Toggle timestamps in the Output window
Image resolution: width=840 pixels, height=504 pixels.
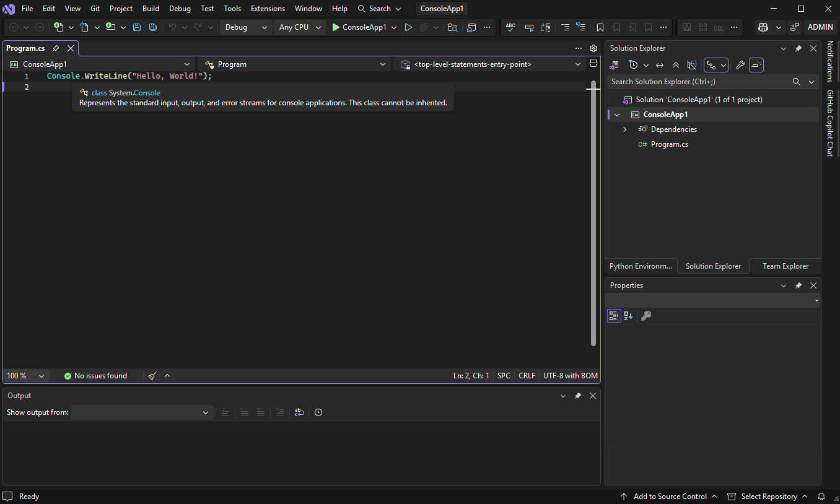click(x=318, y=412)
